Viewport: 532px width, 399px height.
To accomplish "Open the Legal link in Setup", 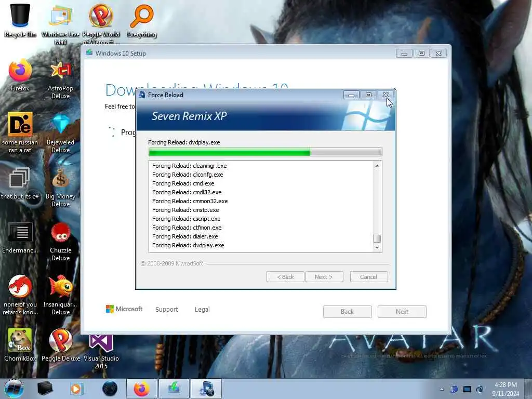I will tap(202, 310).
